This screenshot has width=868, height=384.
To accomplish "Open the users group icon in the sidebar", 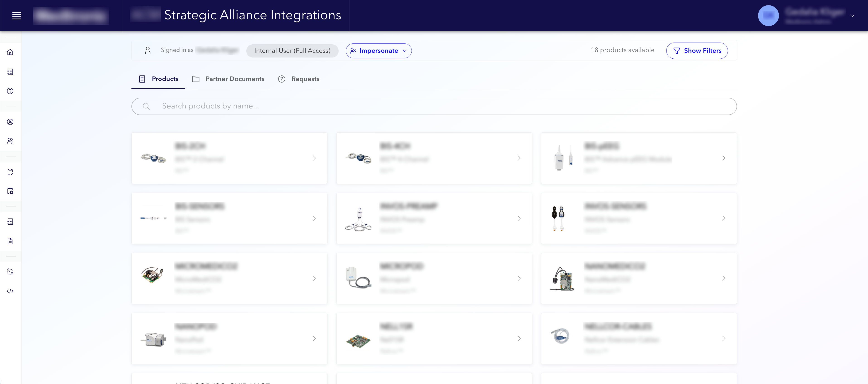I will [x=10, y=141].
